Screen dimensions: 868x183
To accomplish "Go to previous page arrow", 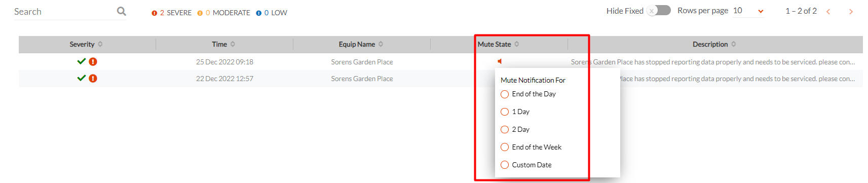I will 828,12.
